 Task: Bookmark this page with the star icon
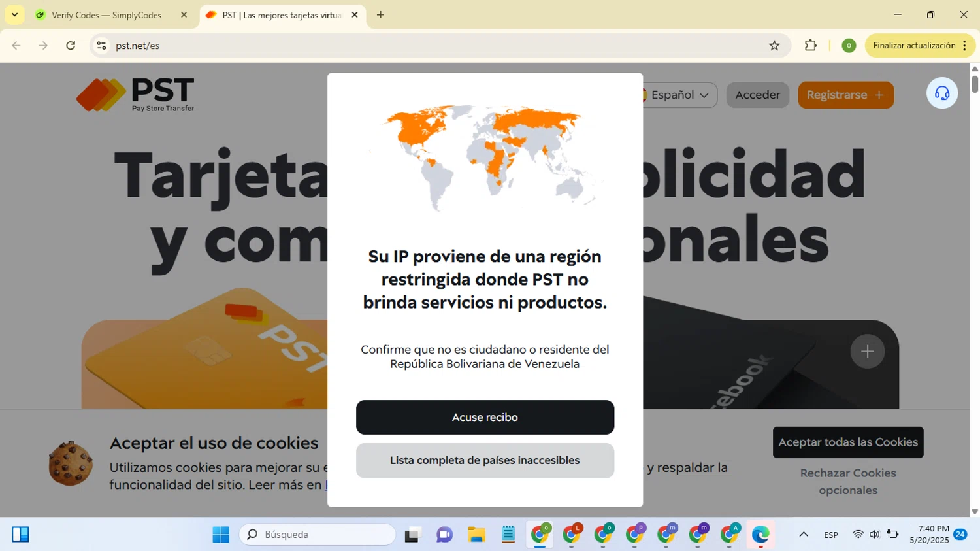774,46
